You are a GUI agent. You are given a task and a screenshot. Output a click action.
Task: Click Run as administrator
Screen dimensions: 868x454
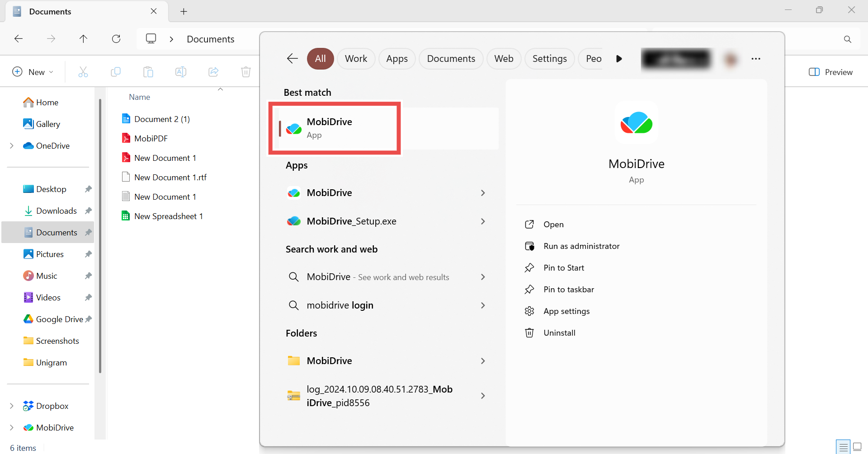pyautogui.click(x=581, y=246)
